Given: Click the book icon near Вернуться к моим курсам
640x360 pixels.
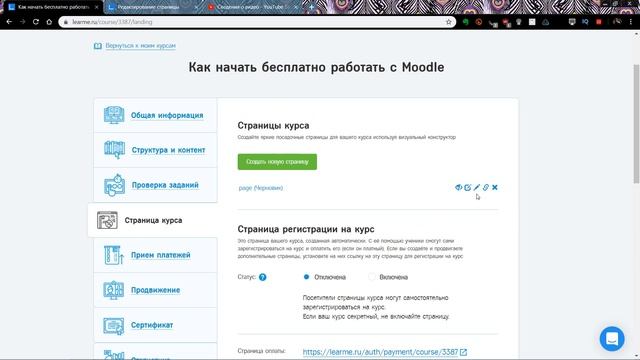Looking at the screenshot, I should [98, 46].
